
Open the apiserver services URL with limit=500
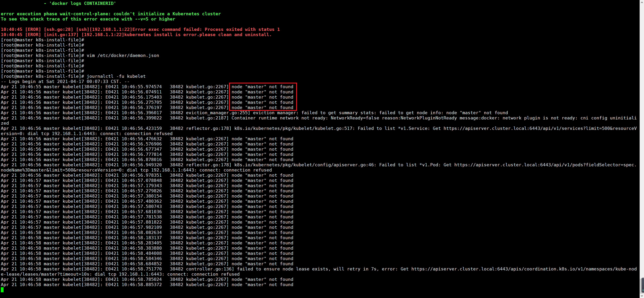coord(540,129)
